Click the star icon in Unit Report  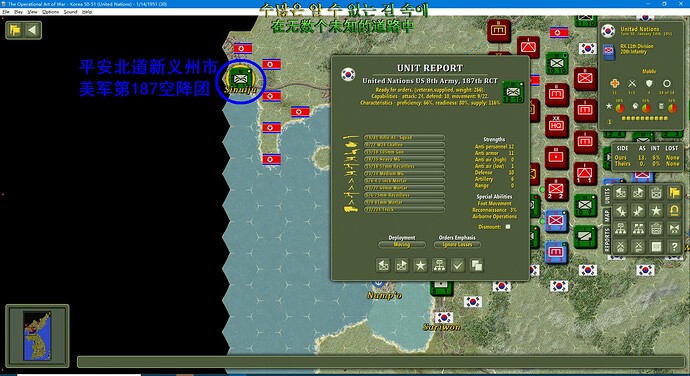click(x=421, y=265)
